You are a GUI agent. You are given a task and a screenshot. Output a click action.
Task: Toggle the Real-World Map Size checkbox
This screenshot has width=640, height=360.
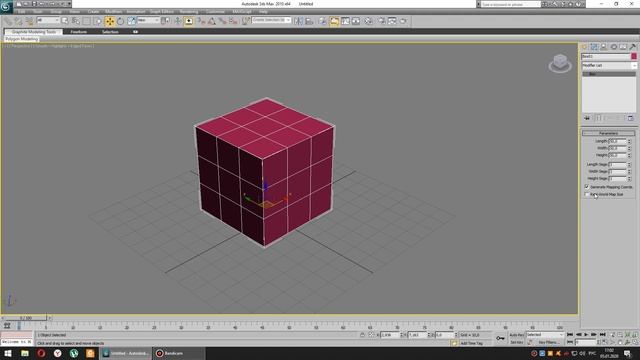click(587, 195)
